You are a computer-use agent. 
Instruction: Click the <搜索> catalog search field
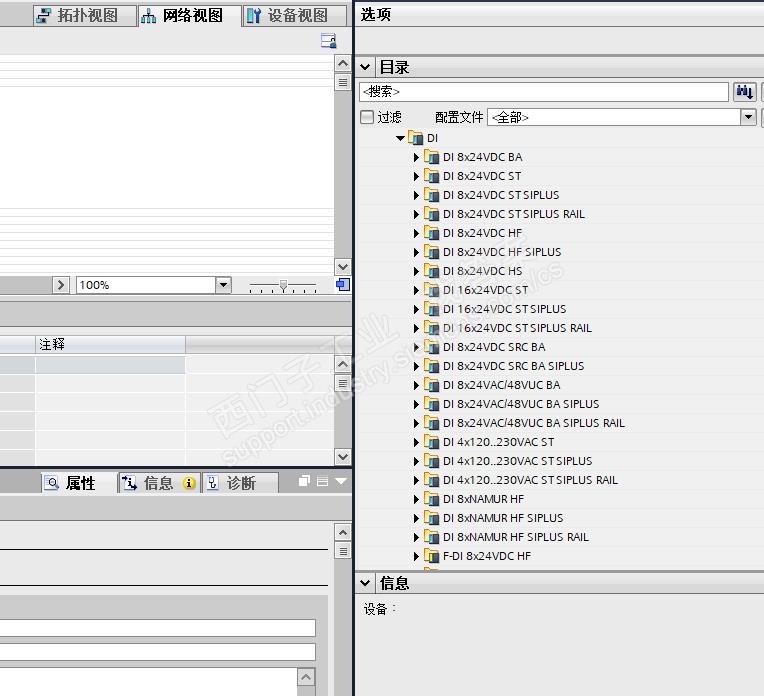[x=544, y=92]
